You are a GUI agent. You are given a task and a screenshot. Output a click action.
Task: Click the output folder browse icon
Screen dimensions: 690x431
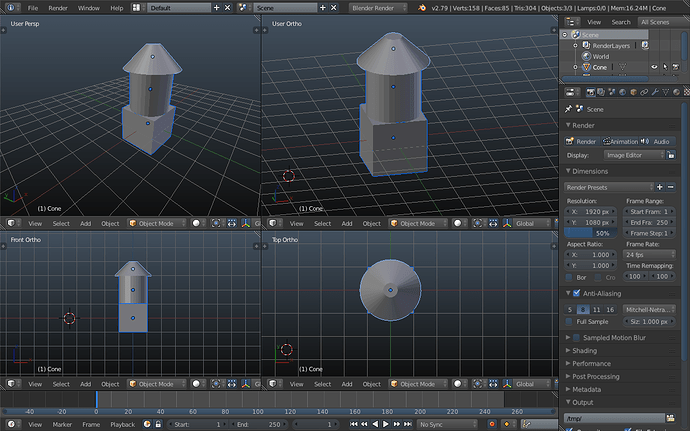pos(670,418)
